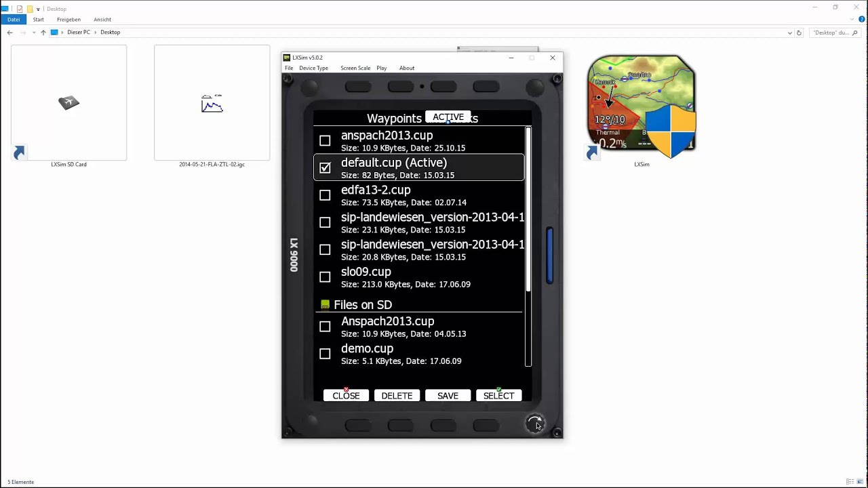Open the File menu in LXSim
Image resolution: width=868 pixels, height=488 pixels.
[289, 68]
